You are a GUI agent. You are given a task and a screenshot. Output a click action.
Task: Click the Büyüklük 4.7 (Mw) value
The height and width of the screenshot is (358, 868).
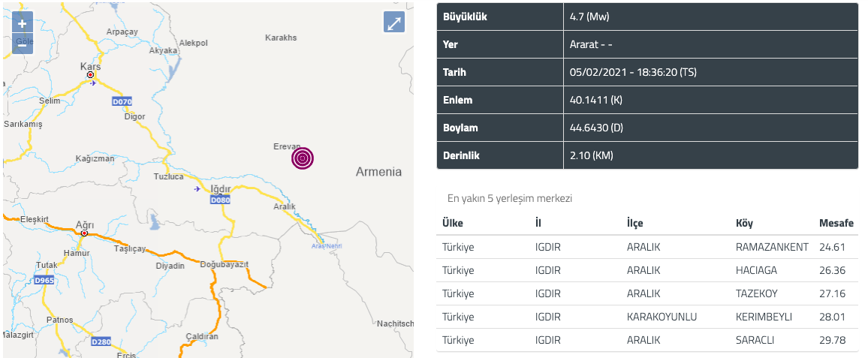point(589,17)
